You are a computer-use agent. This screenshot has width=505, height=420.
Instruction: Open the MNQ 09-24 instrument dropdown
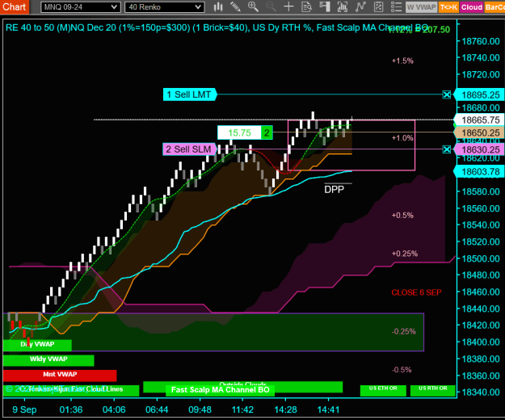point(81,7)
